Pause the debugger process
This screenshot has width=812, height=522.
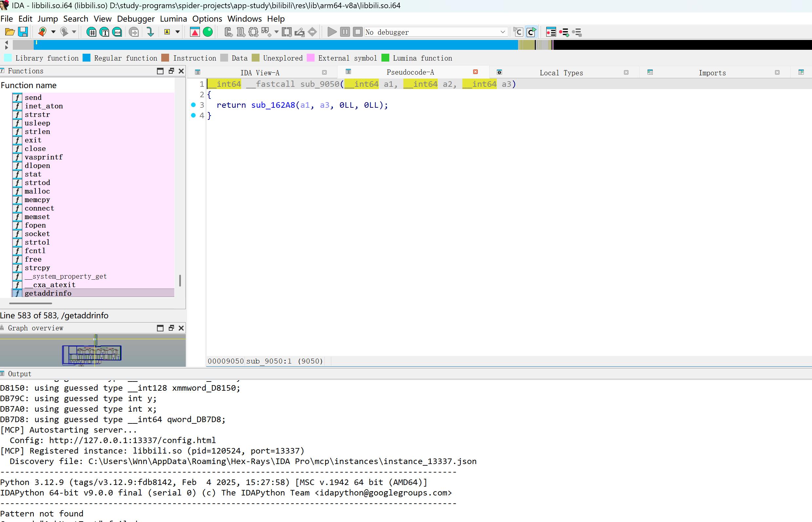click(x=345, y=32)
